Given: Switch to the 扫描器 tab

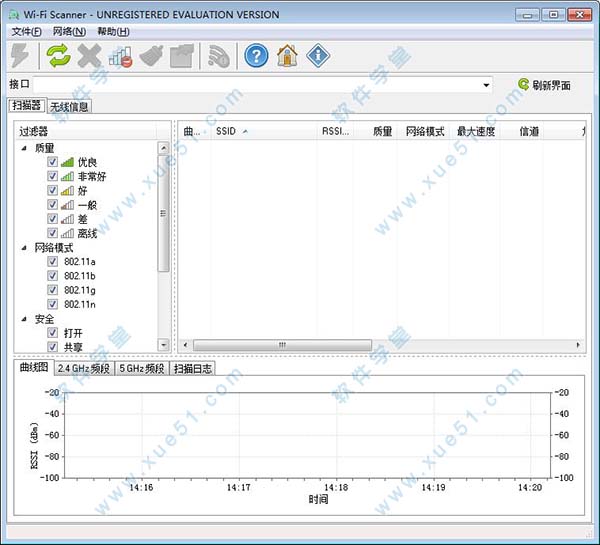Looking at the screenshot, I should coord(26,105).
